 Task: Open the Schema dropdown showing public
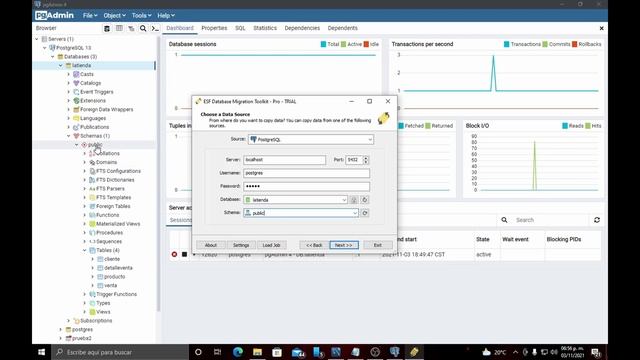point(355,213)
